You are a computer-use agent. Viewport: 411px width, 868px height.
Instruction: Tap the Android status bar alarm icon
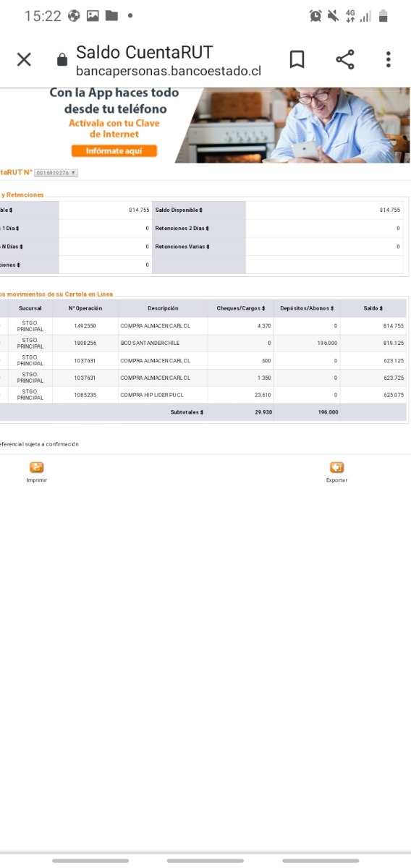(315, 16)
